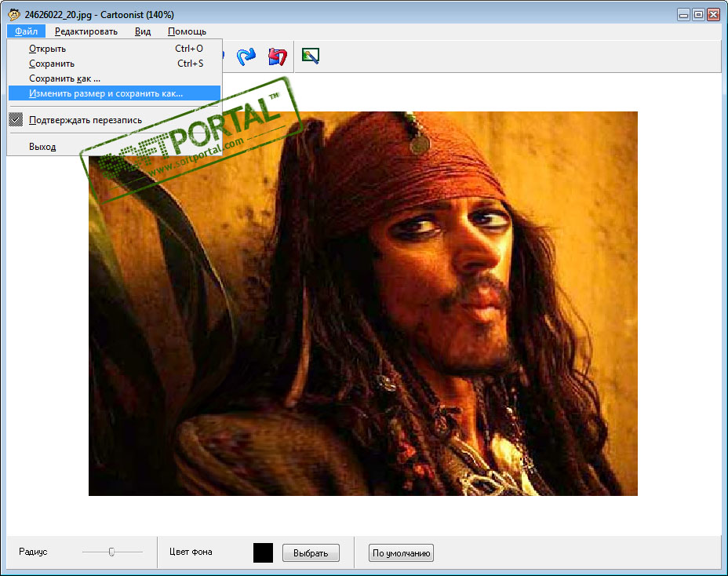Viewport: 728px width, 576px height.
Task: Choose Сохранить как... menu item
Action: (64, 78)
